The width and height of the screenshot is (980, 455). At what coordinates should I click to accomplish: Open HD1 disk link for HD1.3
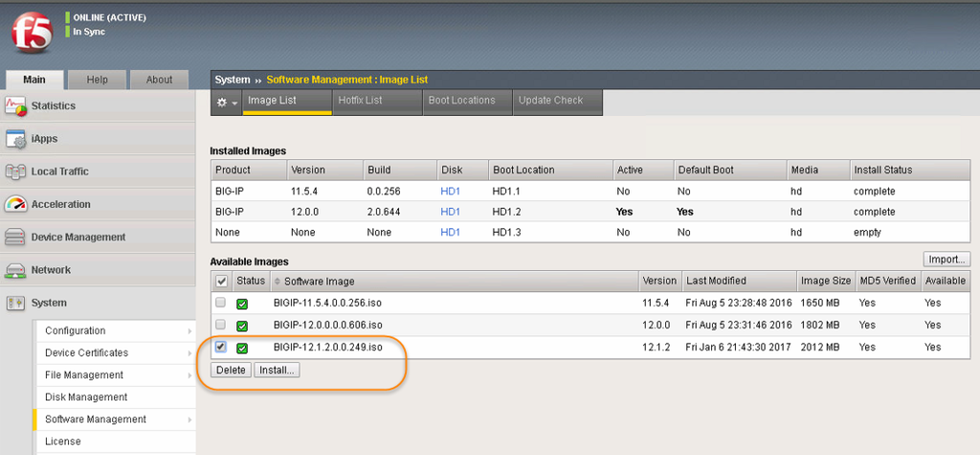point(450,232)
